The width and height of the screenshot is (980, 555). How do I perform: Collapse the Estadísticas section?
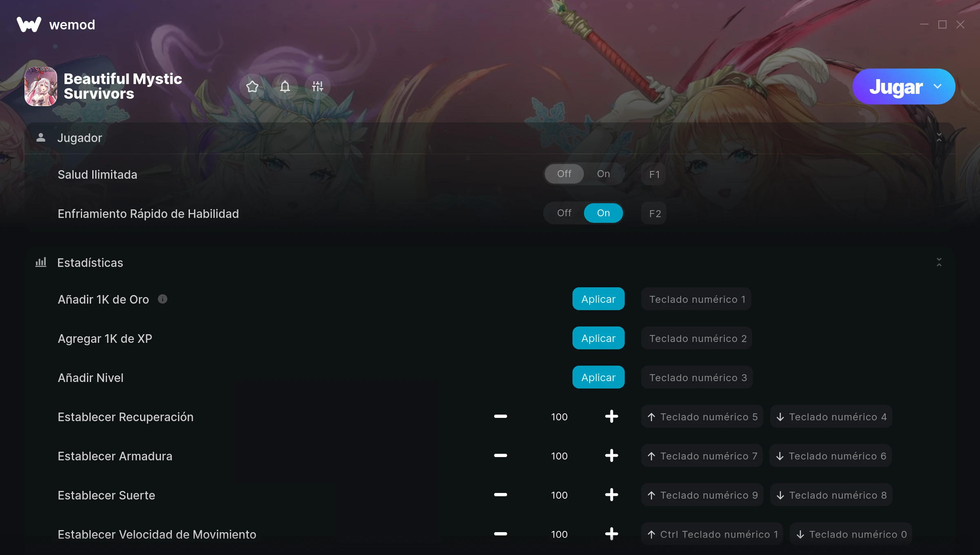[939, 262]
